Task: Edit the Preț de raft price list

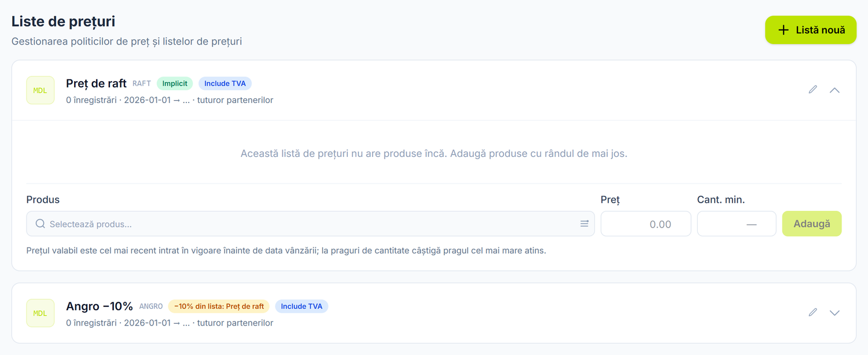Action: coord(813,90)
